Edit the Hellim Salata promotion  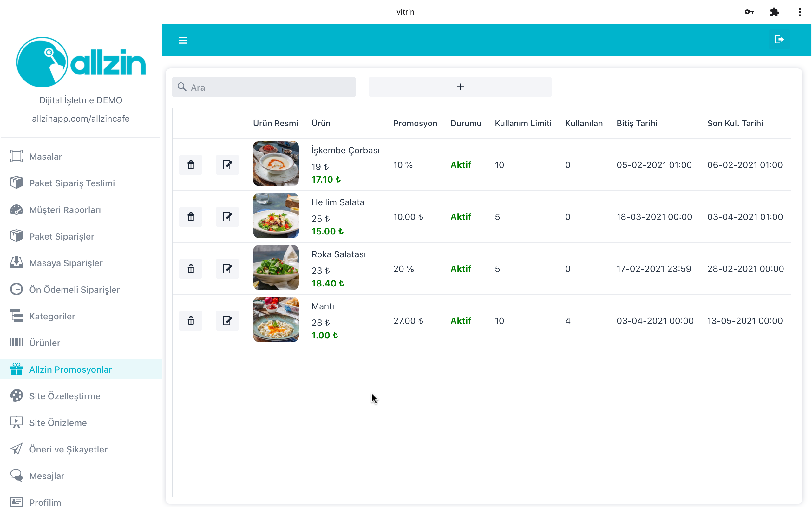[x=227, y=217]
